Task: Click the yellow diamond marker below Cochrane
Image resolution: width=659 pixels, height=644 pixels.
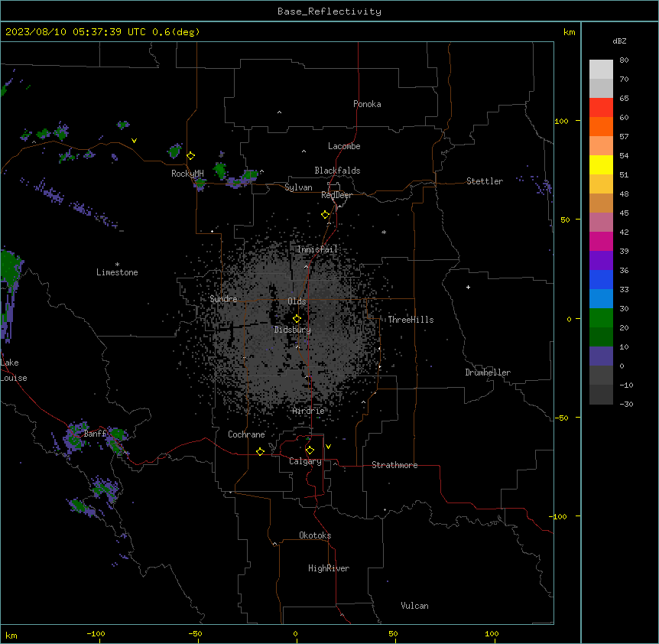Action: coord(260,451)
